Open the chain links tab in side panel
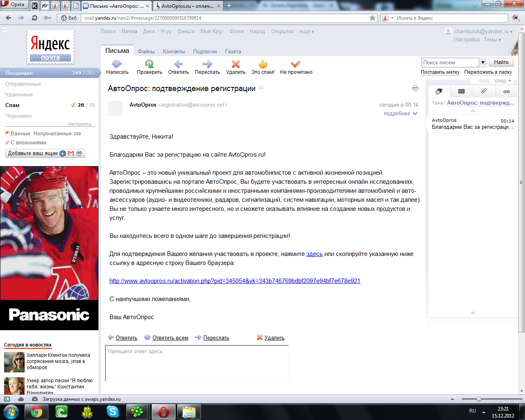 (x=507, y=91)
